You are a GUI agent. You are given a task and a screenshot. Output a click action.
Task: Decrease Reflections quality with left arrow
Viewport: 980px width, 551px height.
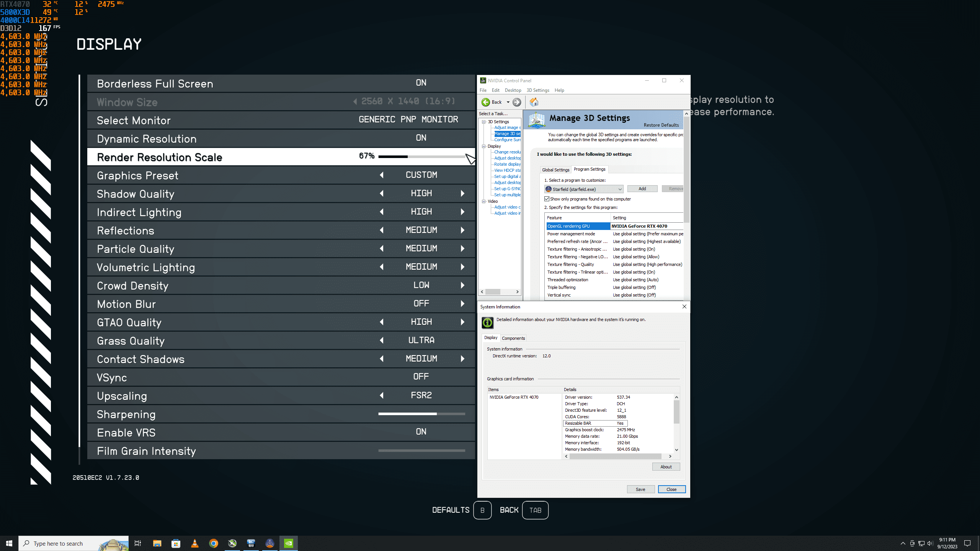(x=382, y=230)
